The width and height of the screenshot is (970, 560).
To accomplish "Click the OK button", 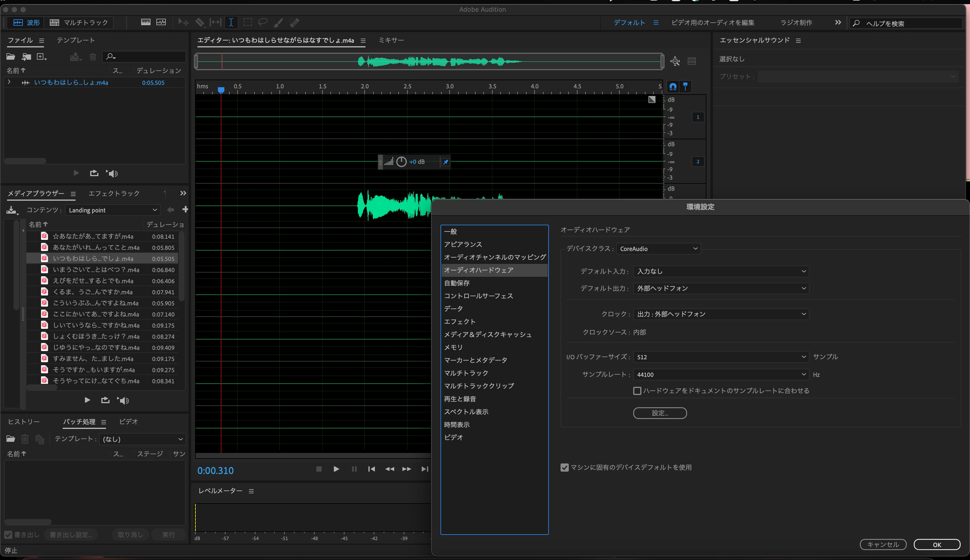I will tap(937, 544).
